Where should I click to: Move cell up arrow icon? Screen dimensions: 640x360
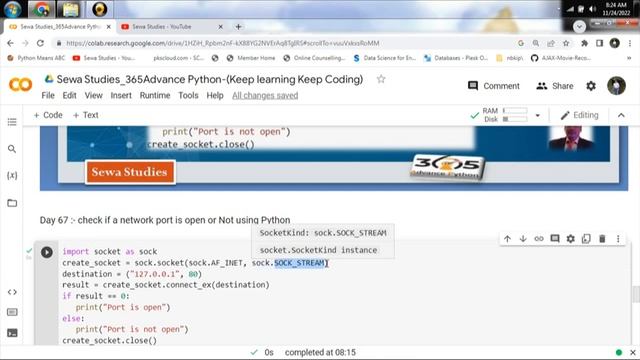(507, 239)
